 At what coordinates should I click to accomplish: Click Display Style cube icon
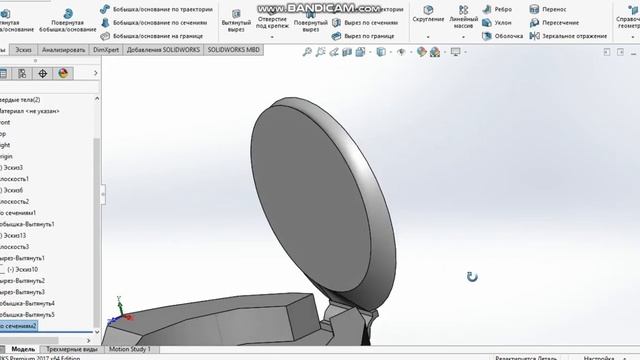pos(381,52)
